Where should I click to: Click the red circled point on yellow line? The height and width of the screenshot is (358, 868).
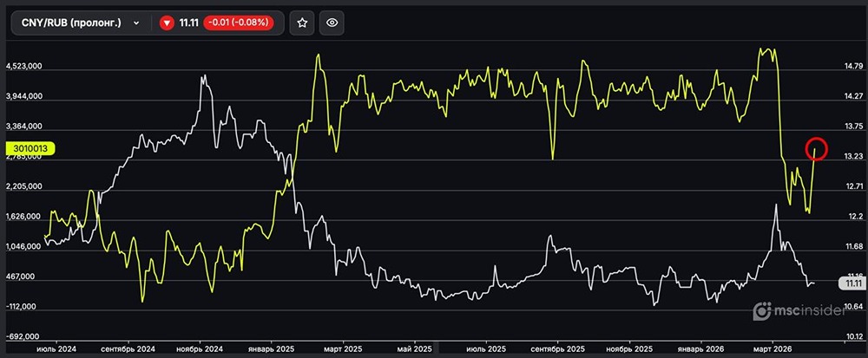816,148
